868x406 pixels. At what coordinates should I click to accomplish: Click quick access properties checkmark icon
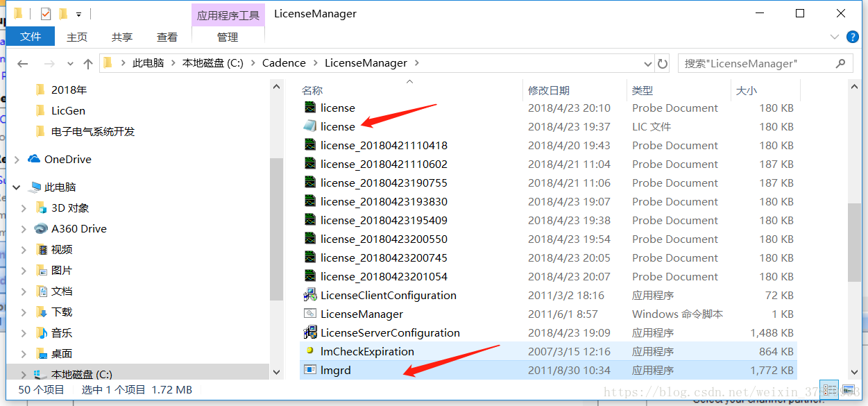coord(45,14)
